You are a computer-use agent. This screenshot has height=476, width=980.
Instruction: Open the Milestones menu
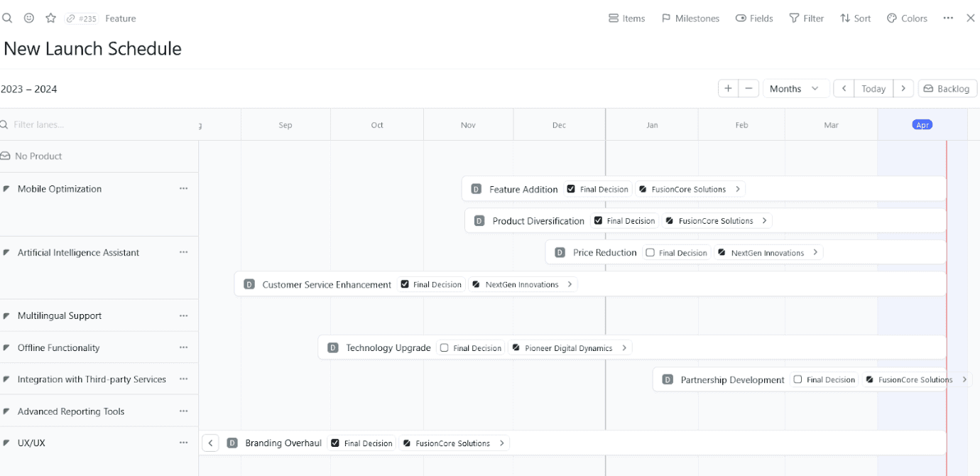[690, 18]
